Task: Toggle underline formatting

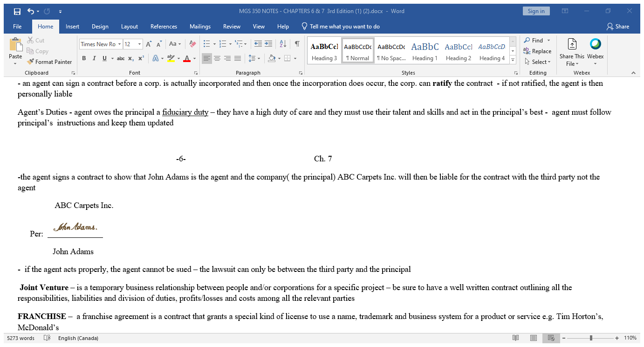Action: (x=104, y=58)
